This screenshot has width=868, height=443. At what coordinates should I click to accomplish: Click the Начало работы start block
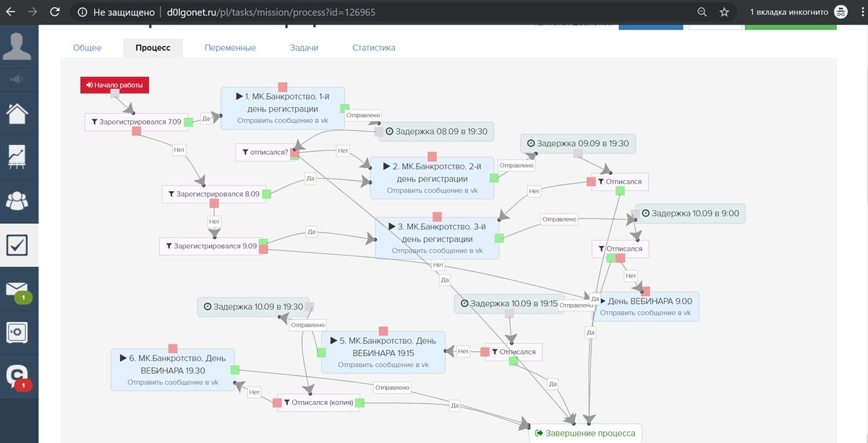pos(114,85)
